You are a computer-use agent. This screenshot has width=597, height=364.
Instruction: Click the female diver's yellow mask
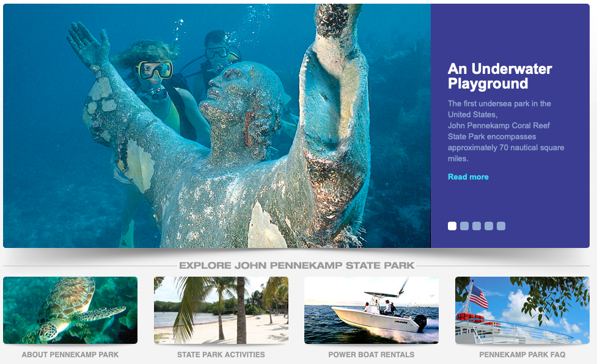154,70
